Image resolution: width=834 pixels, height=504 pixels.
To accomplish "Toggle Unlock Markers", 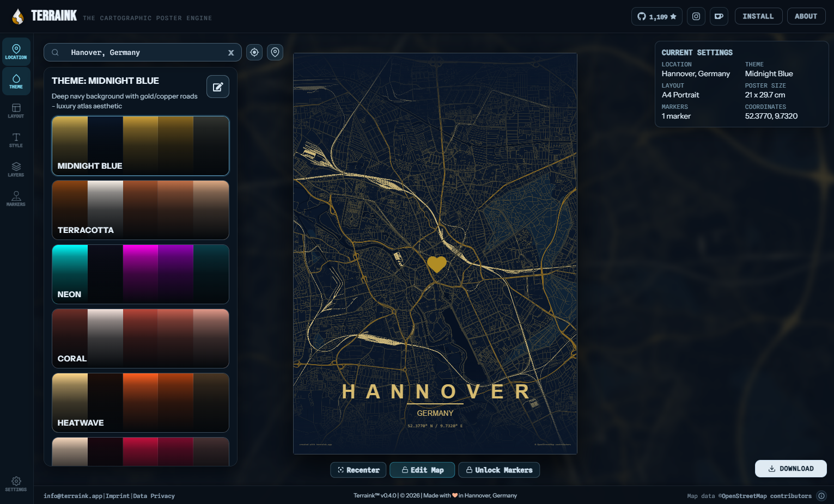I will [498, 470].
